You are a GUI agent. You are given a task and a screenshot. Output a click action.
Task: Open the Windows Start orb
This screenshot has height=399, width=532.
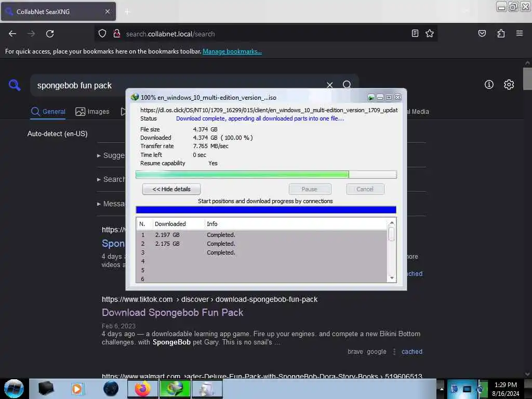(14, 389)
